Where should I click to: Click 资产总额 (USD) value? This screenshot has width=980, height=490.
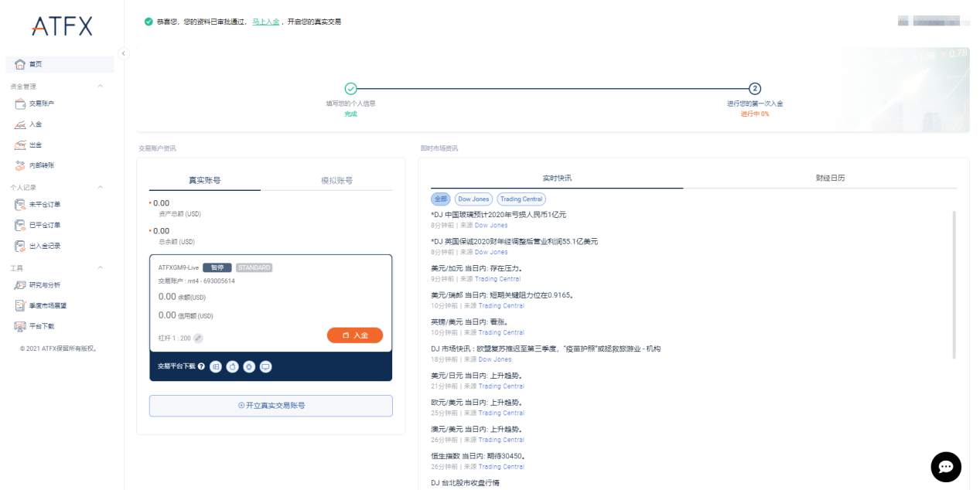[x=161, y=203]
